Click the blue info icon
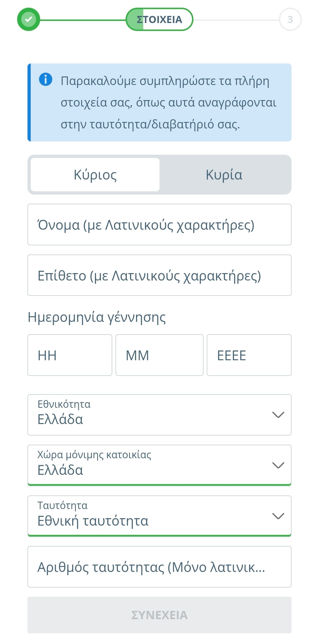This screenshot has height=644, width=319. click(x=45, y=79)
